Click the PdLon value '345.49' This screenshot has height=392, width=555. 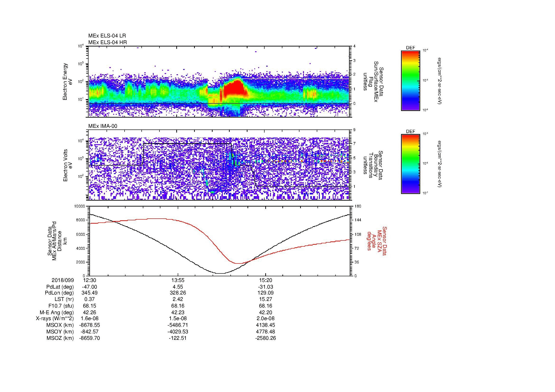(x=90, y=293)
